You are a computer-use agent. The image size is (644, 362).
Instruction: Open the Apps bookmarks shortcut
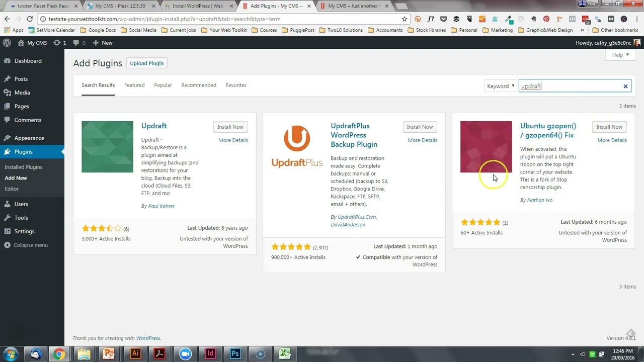(x=14, y=30)
